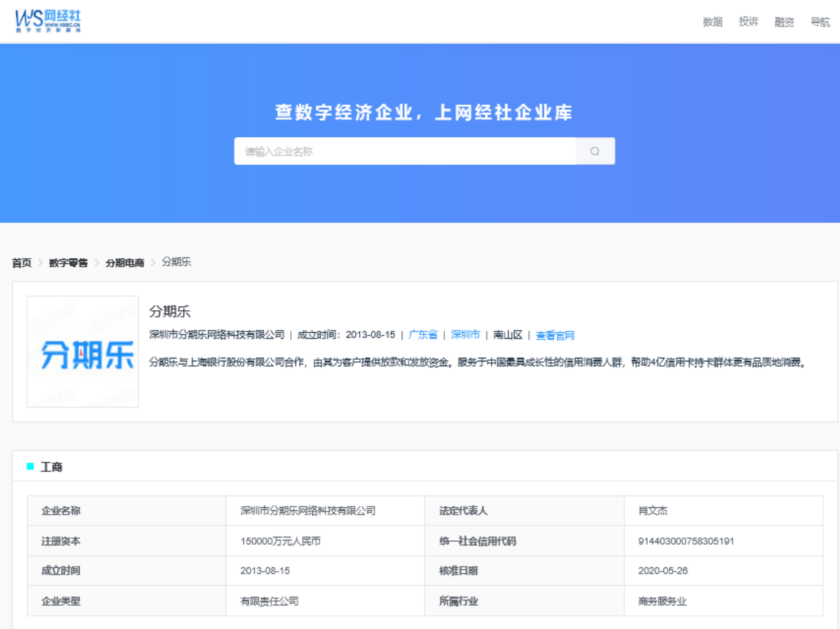This screenshot has width=840, height=629.
Task: Click the 工商 section heading
Action: 51,467
